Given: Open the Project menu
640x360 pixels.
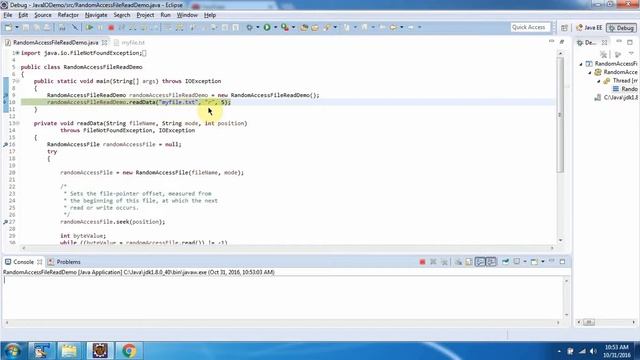Looking at the screenshot, I should [x=145, y=15].
